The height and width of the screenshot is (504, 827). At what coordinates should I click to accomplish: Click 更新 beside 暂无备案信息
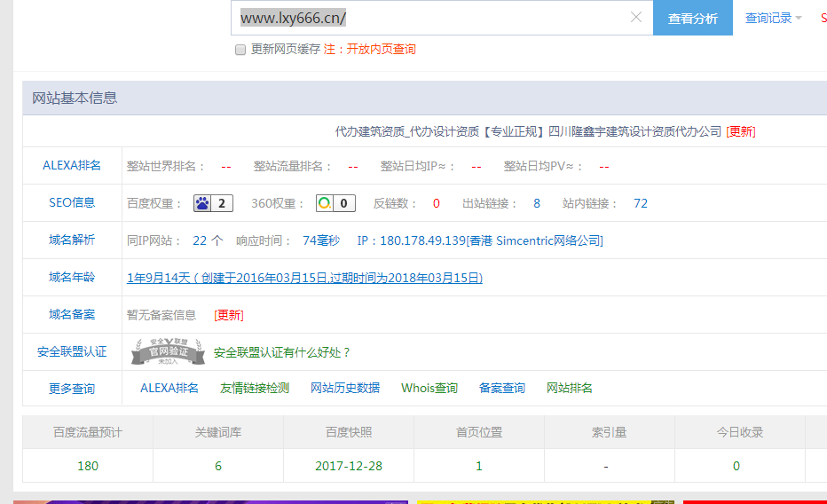[x=229, y=315]
